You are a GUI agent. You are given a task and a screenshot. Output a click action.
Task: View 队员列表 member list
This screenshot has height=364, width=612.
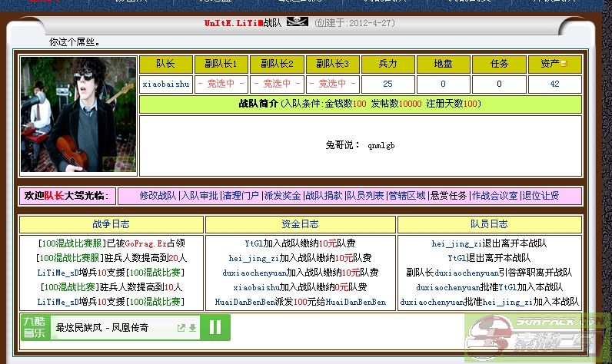(365, 196)
